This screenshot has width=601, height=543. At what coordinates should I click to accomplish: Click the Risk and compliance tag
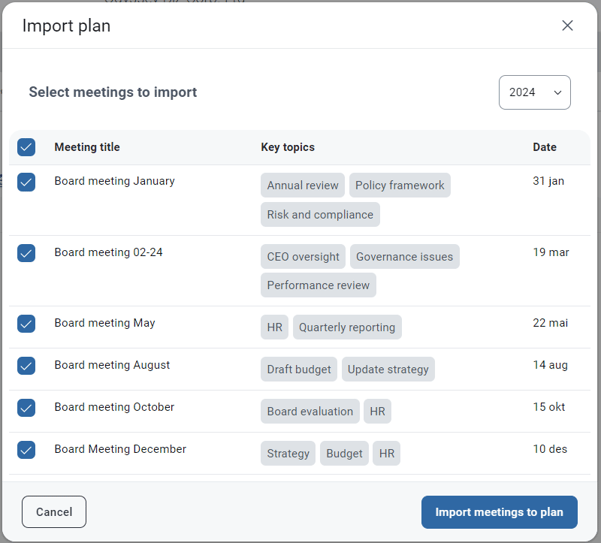coord(320,215)
